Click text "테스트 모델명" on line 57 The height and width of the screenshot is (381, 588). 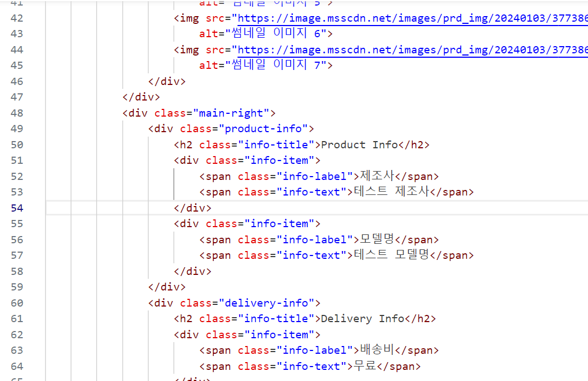[x=391, y=255]
